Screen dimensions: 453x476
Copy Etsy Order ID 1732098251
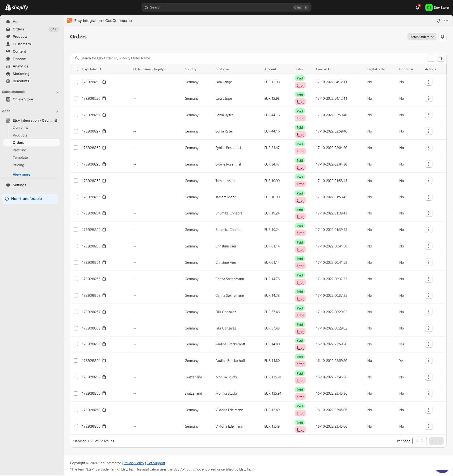104,115
